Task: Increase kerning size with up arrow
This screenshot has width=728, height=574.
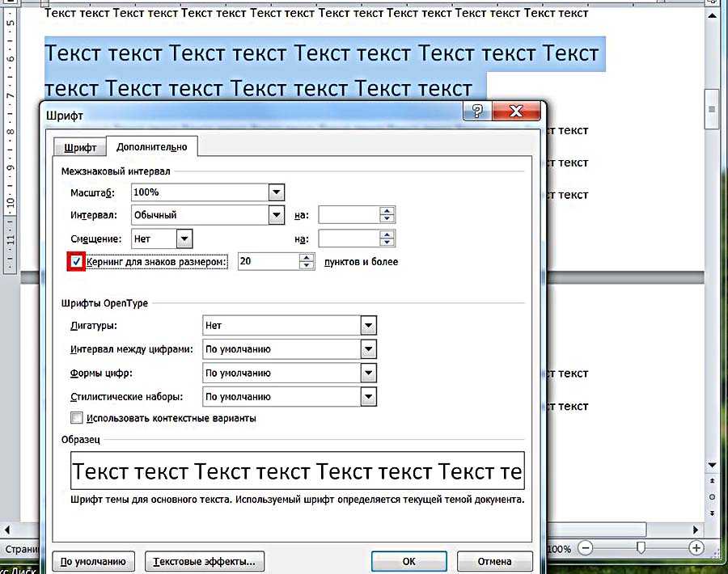Action: tap(307, 258)
